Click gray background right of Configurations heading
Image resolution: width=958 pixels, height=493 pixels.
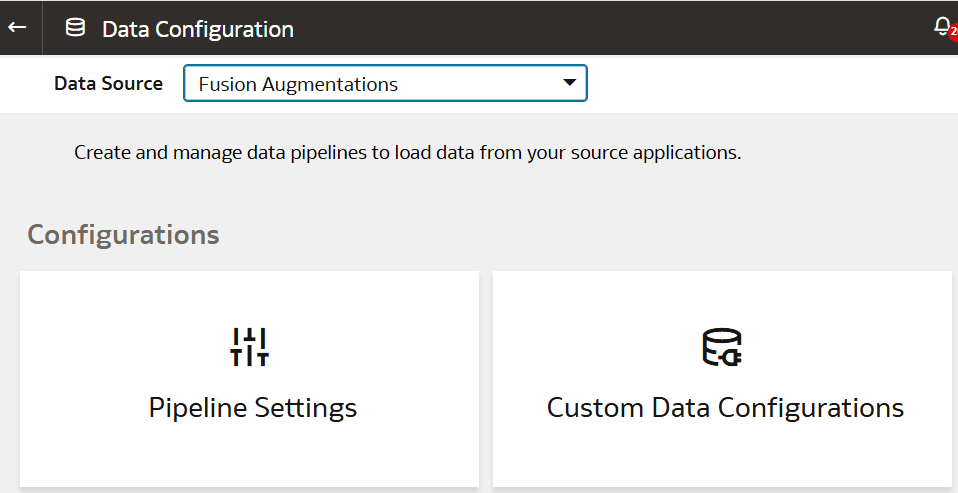[x=600, y=235]
